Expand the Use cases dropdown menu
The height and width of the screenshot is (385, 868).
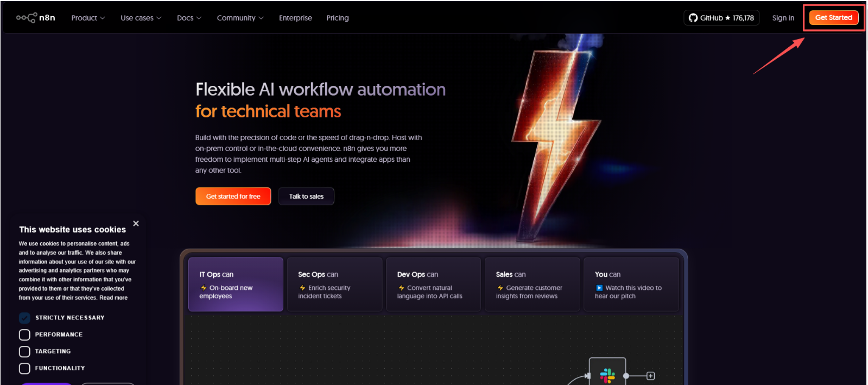click(x=141, y=18)
